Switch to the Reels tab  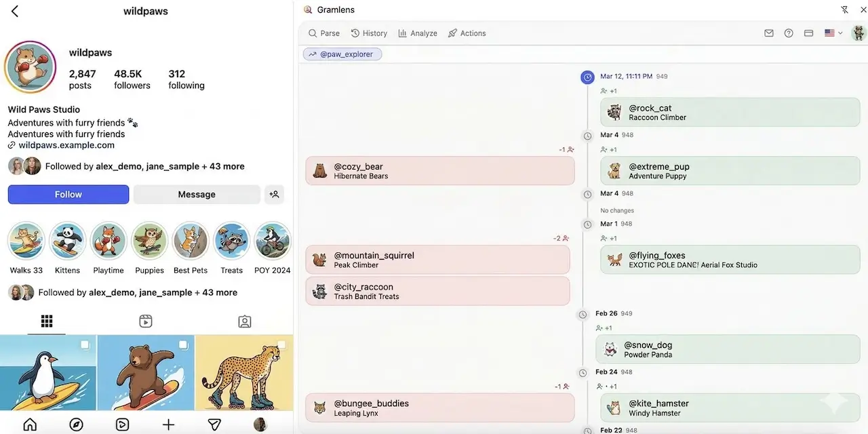pos(146,321)
